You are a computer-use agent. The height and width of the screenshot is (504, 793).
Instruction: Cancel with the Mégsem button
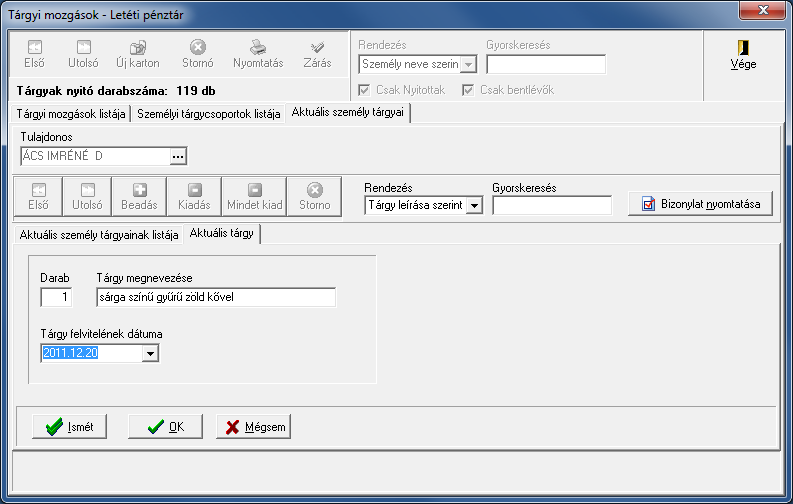(253, 427)
